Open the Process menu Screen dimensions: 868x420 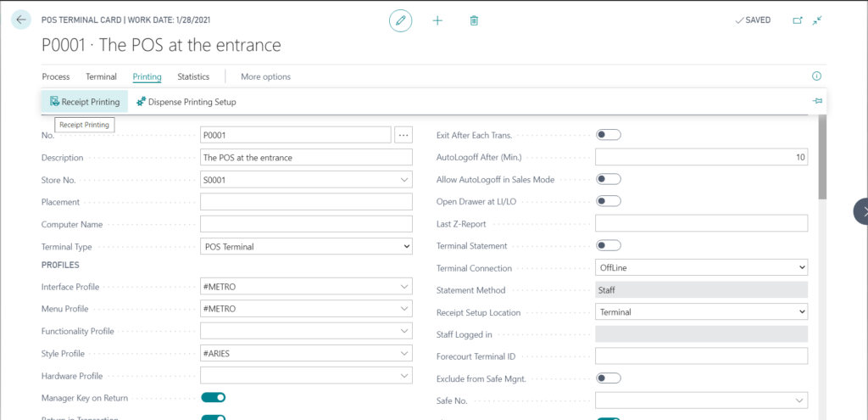56,77
